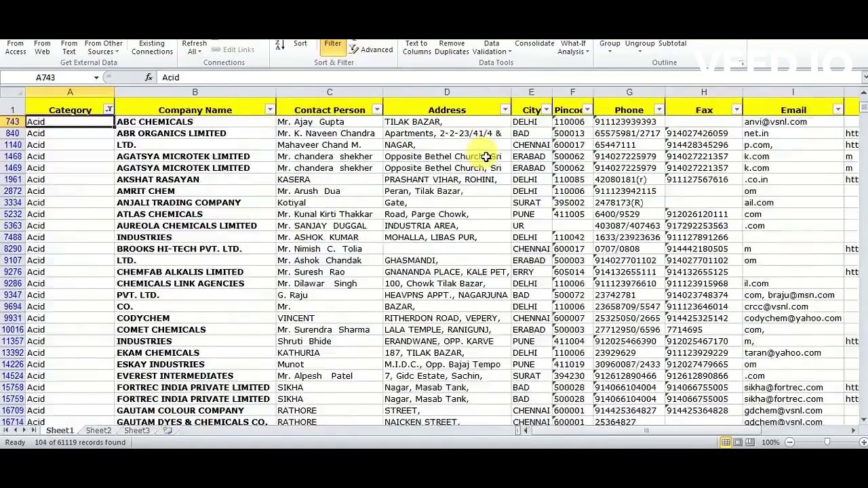Viewport: 868px width, 488px height.
Task: Click the sort A to Z icon
Action: coord(280,45)
